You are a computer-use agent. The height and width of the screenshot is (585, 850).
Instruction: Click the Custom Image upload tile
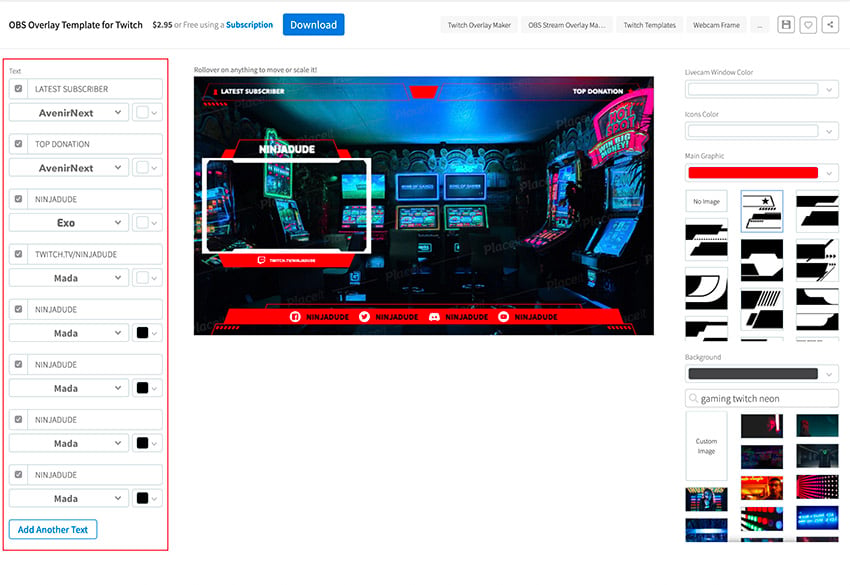tap(706, 446)
